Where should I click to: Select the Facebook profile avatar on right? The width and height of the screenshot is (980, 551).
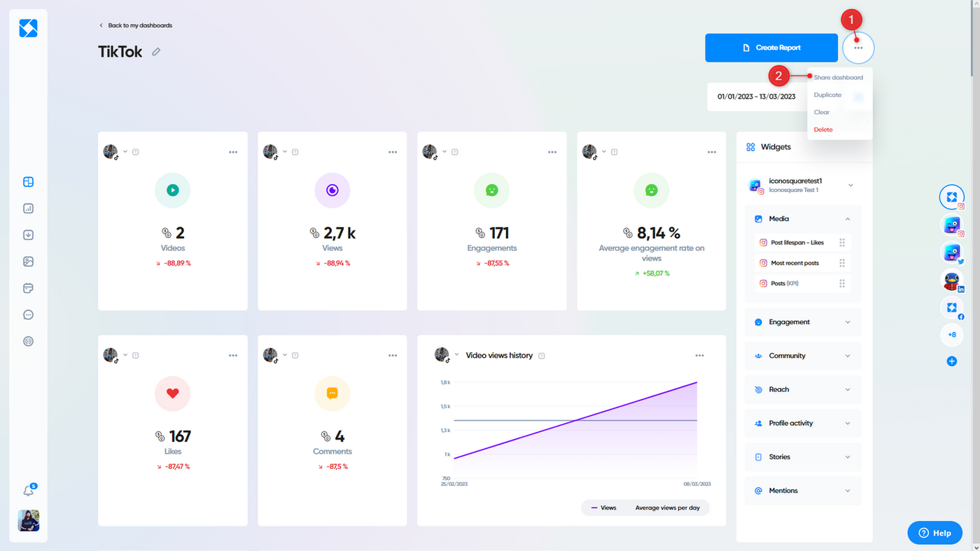951,308
